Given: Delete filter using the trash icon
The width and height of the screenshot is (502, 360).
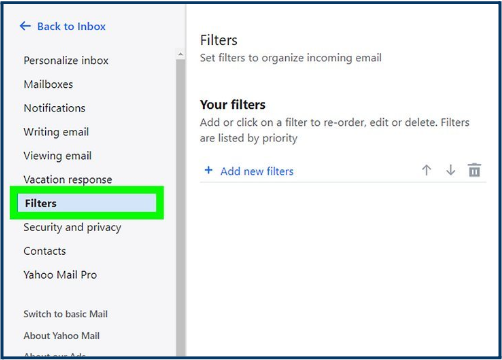Looking at the screenshot, I should [x=474, y=170].
